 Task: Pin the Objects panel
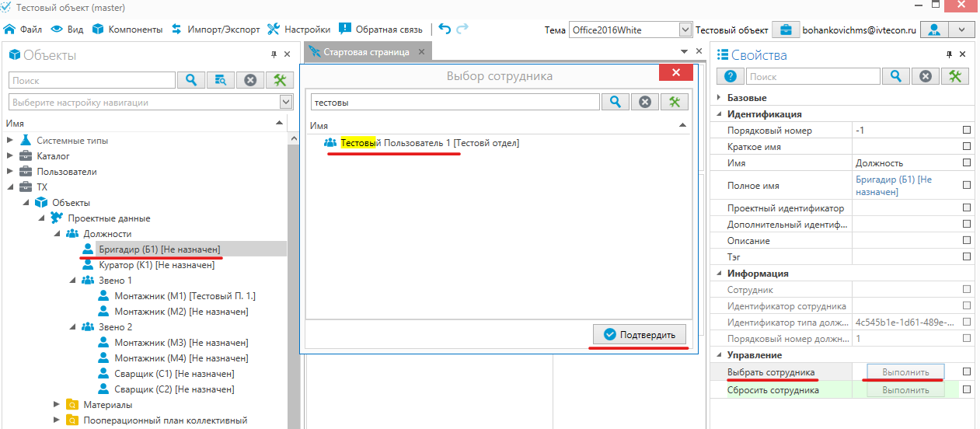pyautogui.click(x=274, y=54)
